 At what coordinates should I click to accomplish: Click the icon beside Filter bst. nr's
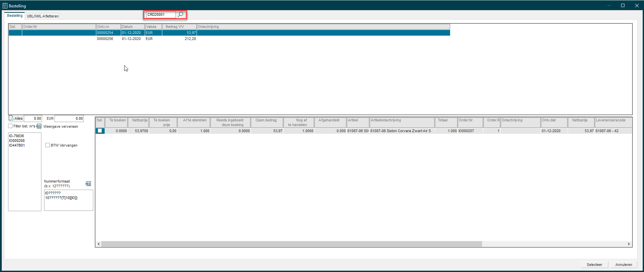tap(39, 126)
